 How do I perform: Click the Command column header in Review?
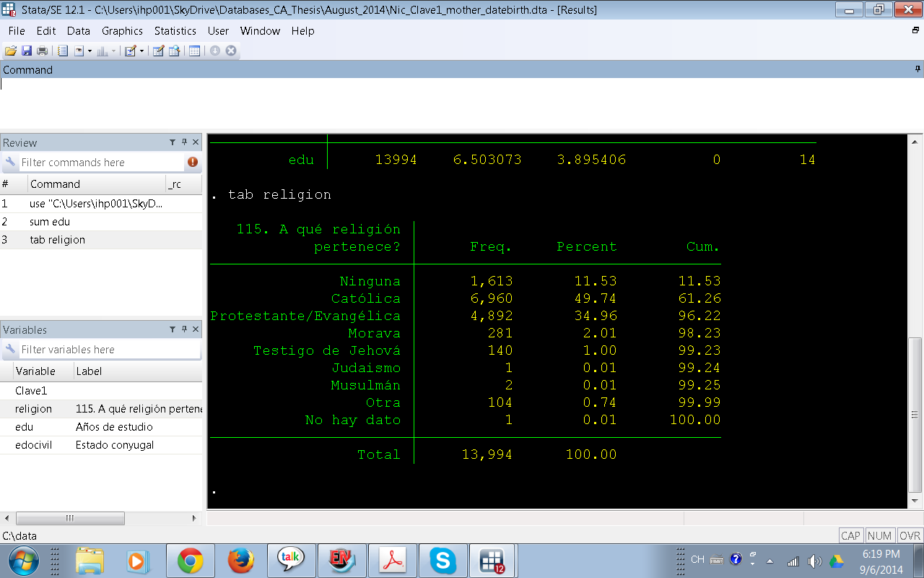click(96, 184)
